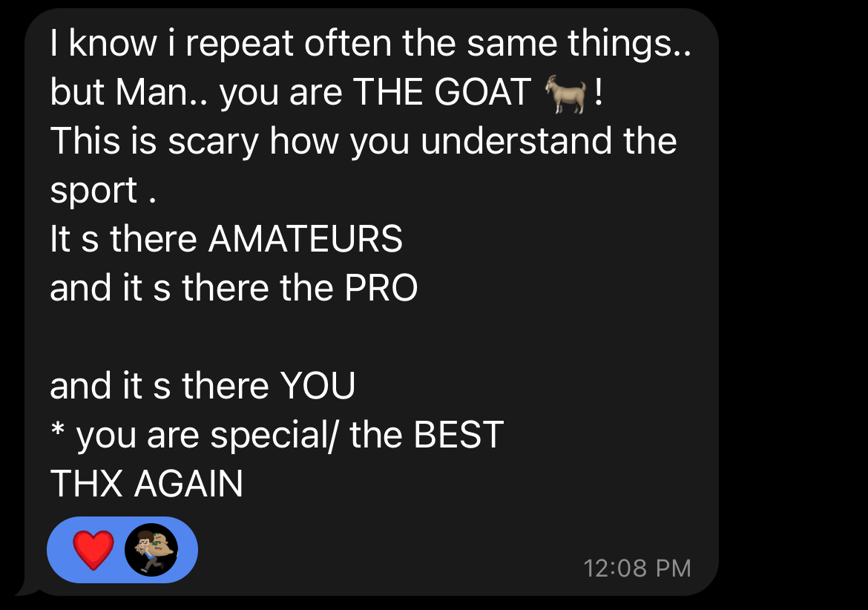Click the word PRO
Viewport: 868px width, 610px height.
(x=381, y=288)
